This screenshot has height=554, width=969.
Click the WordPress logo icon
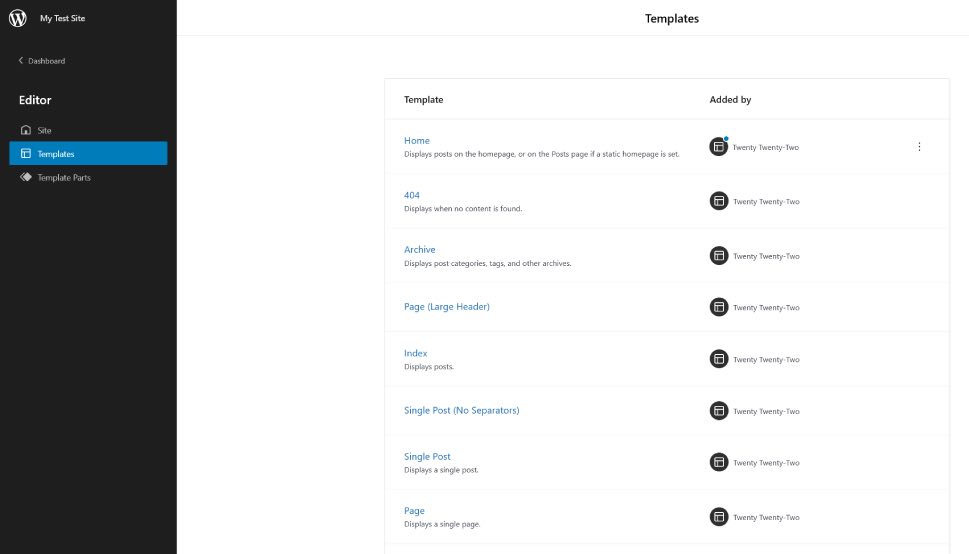click(x=18, y=18)
